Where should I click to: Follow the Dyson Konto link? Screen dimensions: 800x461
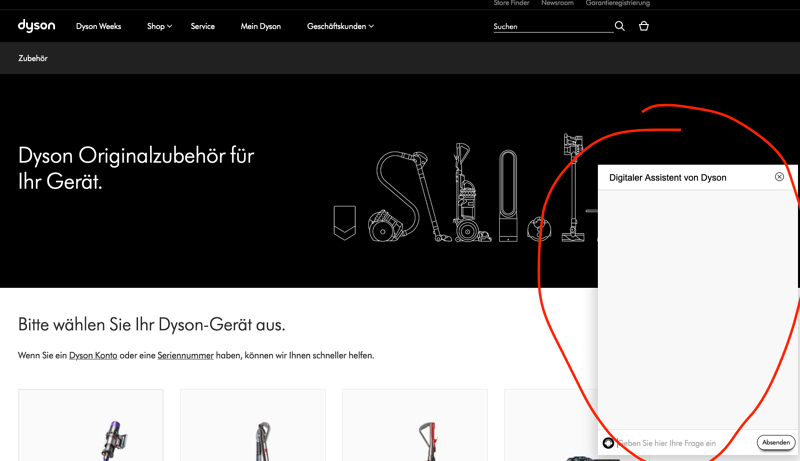93,355
